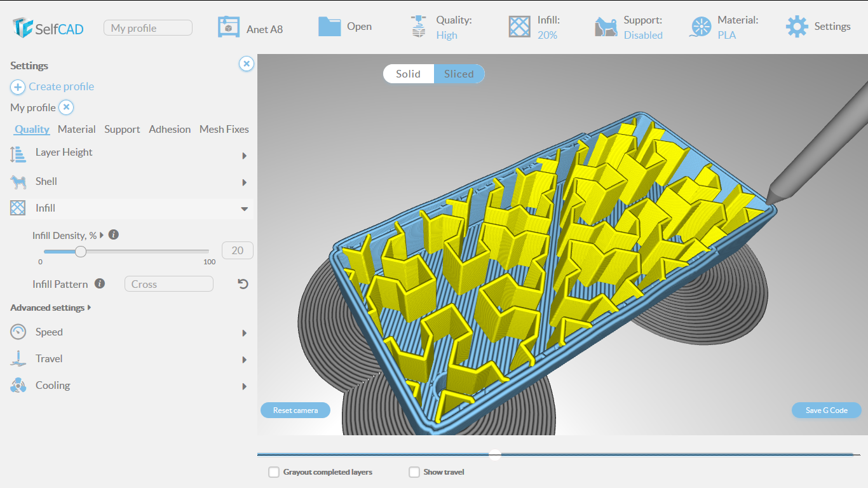This screenshot has height=488, width=868.
Task: Expand the Layer Height section arrow
Action: 245,156
